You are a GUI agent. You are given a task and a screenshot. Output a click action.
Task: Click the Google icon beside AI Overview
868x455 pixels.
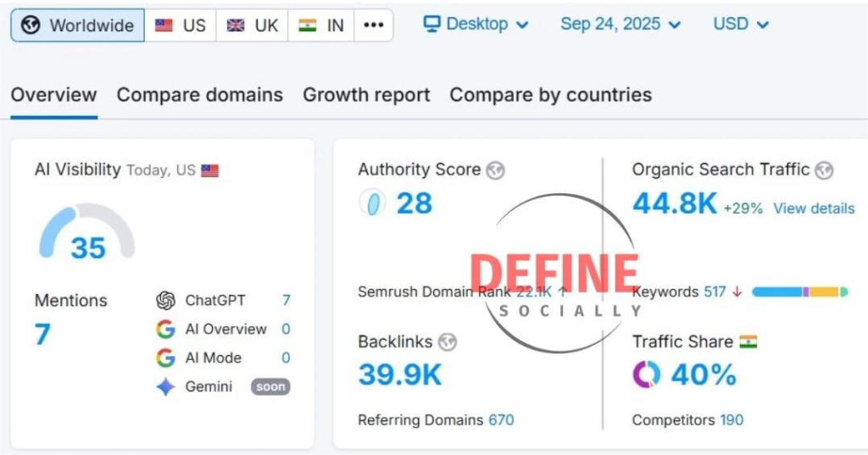165,330
